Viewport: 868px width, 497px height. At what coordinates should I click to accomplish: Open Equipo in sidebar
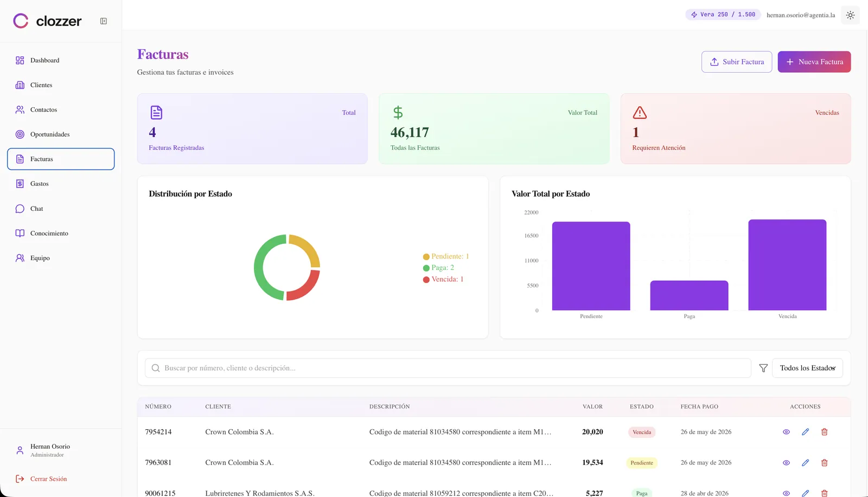click(61, 258)
